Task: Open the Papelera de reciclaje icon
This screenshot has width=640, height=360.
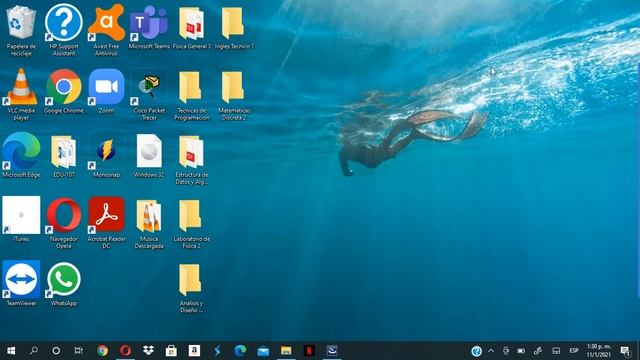Action: 21,30
